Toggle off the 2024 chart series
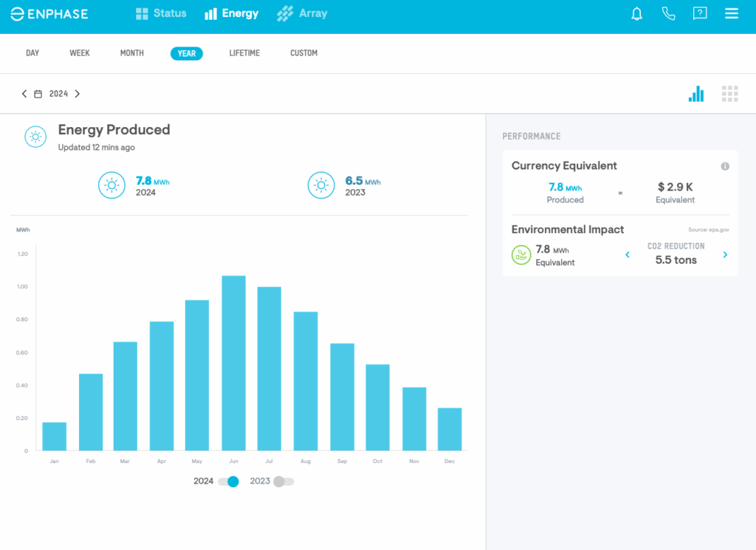756x550 pixels. coord(229,481)
